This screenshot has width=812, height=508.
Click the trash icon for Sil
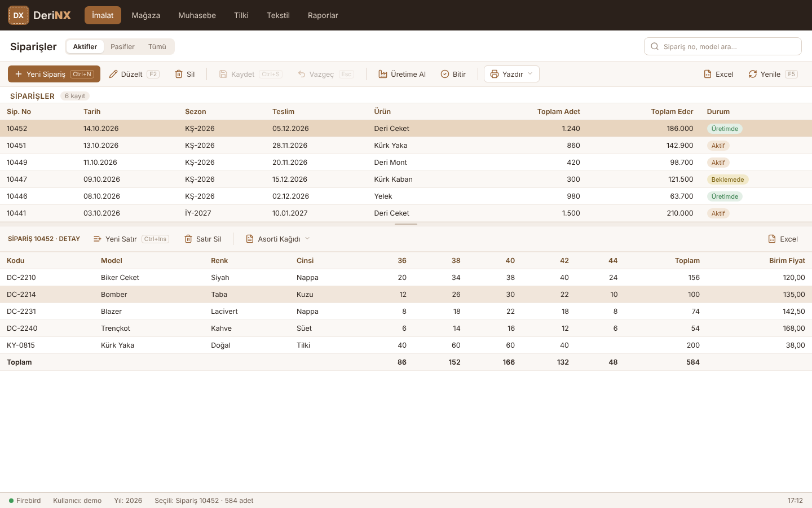tap(179, 74)
